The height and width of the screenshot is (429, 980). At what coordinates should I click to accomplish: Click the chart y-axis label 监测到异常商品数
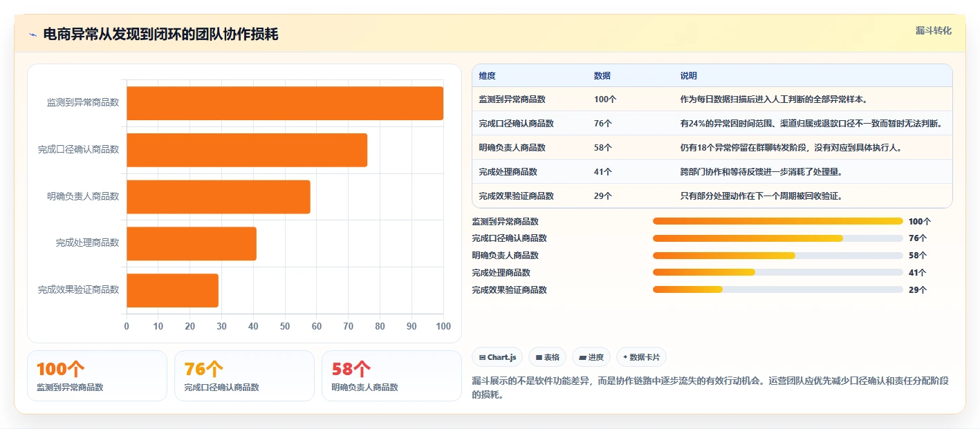tap(83, 103)
